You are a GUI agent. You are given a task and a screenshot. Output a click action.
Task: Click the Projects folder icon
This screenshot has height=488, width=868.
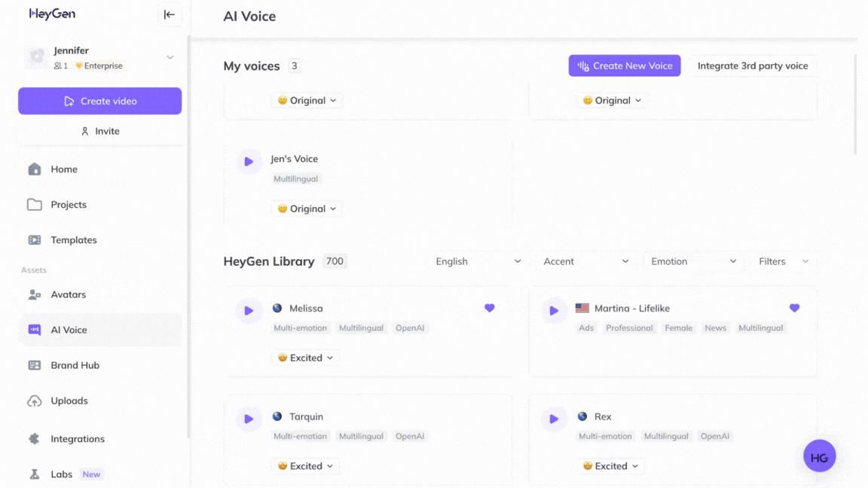coord(35,204)
